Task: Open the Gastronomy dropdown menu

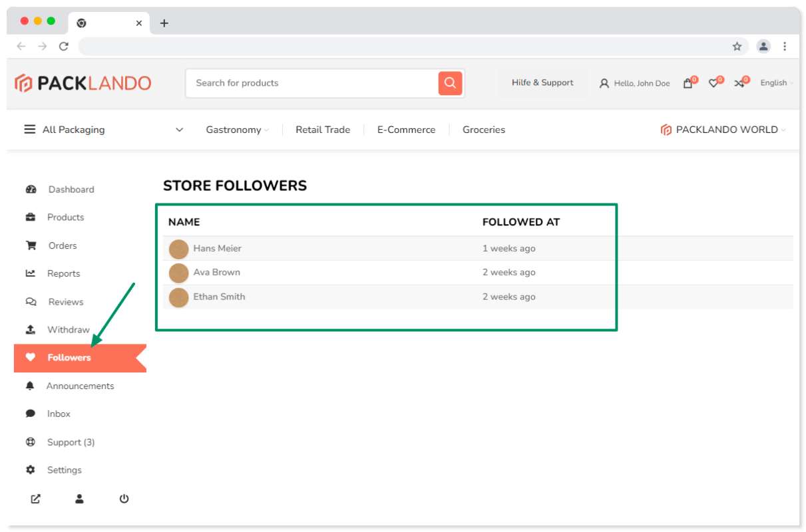Action: click(237, 130)
